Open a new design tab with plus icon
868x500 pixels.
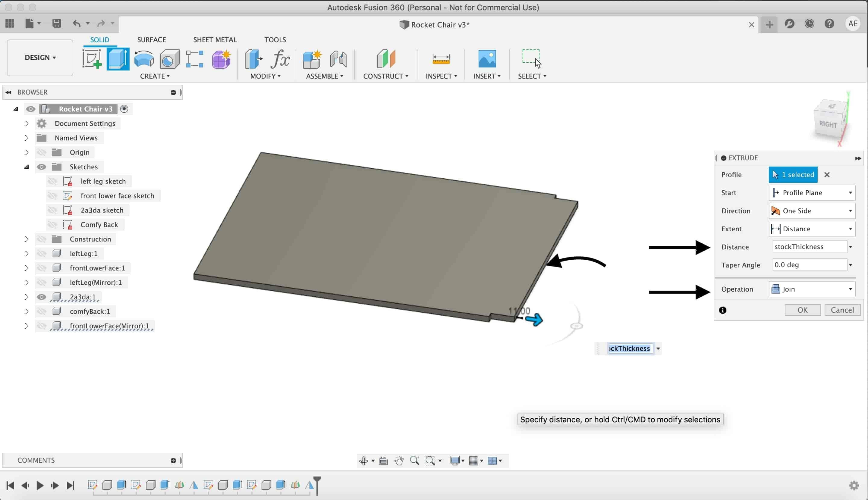[x=769, y=24]
